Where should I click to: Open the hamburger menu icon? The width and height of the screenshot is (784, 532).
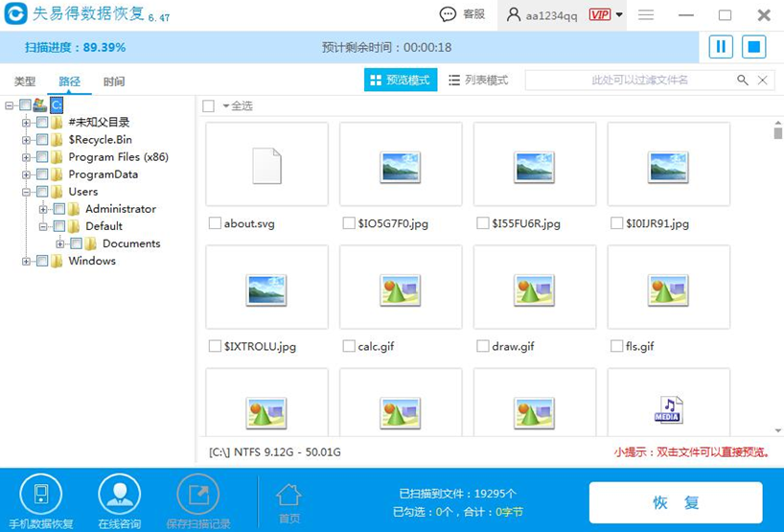pyautogui.click(x=646, y=15)
